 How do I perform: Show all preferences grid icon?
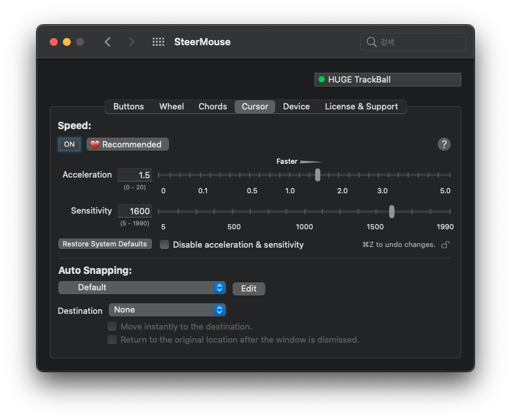pos(159,42)
